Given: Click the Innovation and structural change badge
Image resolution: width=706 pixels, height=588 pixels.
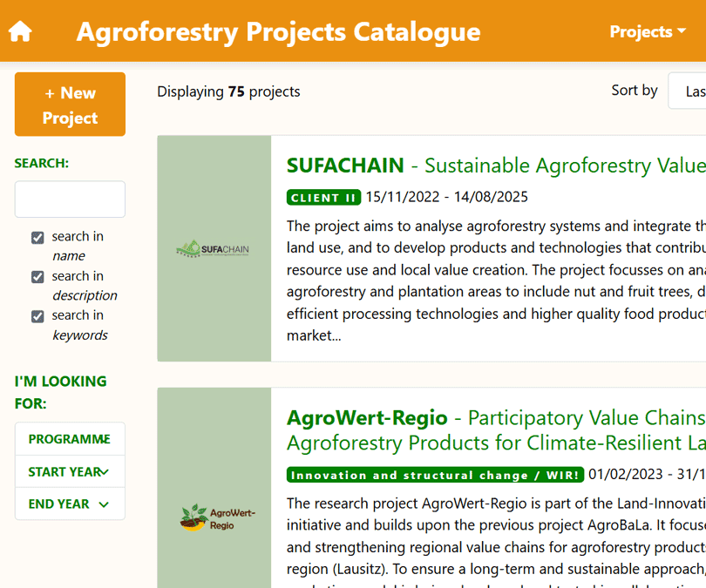Looking at the screenshot, I should click(435, 475).
